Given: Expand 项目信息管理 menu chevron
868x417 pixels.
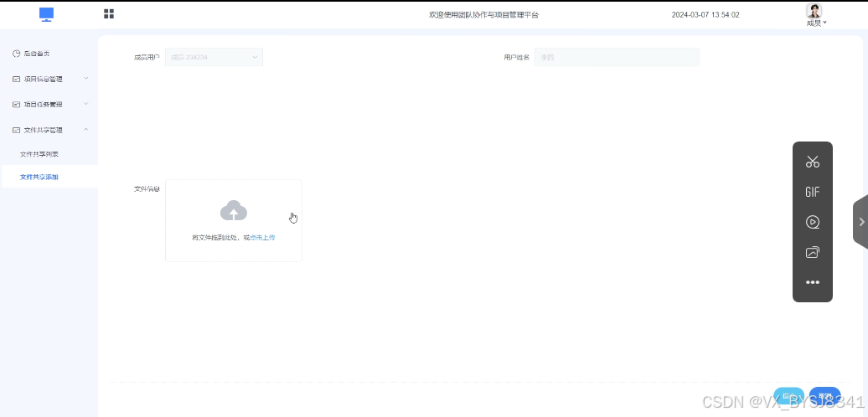Looking at the screenshot, I should click(x=85, y=79).
